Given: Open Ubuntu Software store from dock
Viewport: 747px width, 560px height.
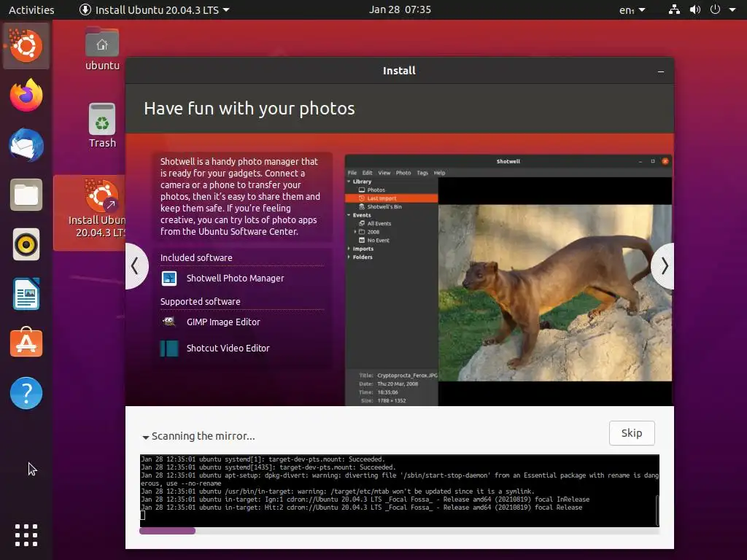Looking at the screenshot, I should (x=26, y=343).
